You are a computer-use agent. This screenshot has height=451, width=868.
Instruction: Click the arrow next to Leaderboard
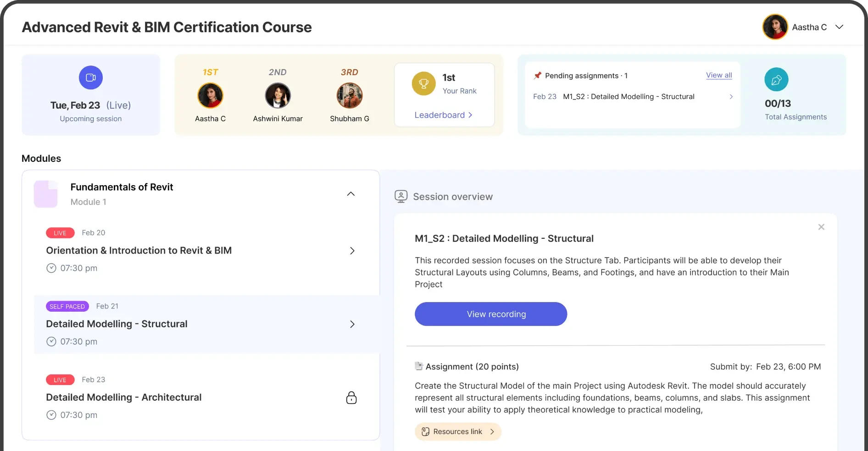click(470, 115)
